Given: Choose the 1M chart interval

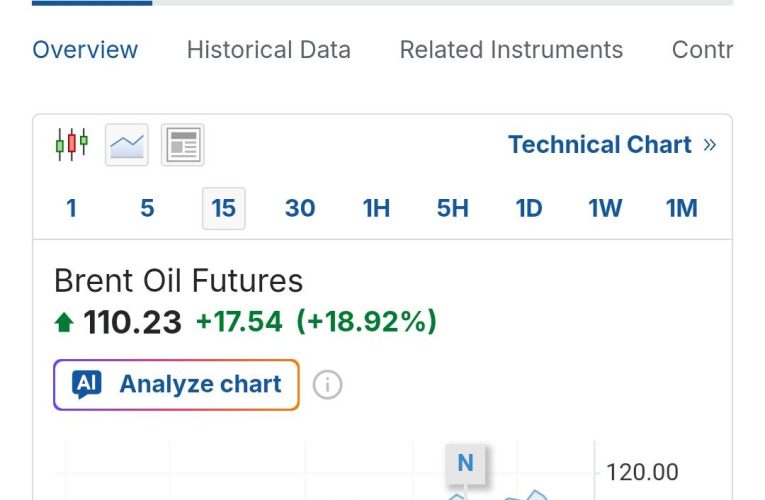Looking at the screenshot, I should coord(682,208).
